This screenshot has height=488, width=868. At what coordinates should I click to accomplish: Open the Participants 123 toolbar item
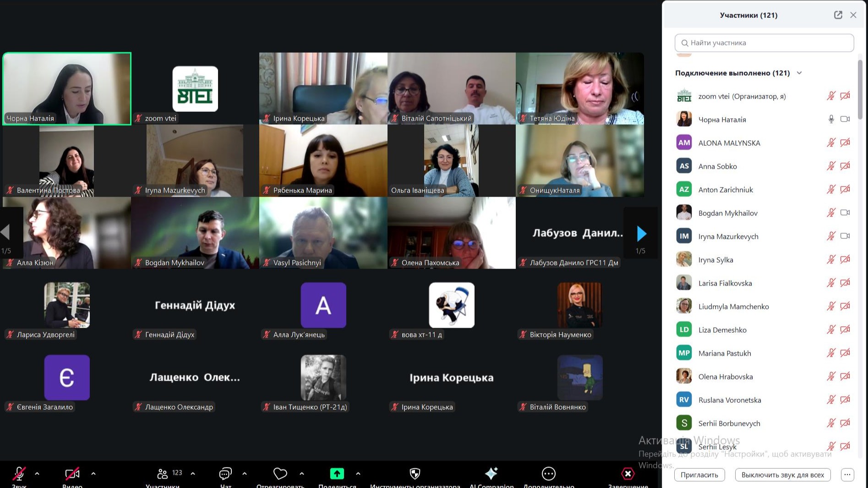tap(163, 473)
